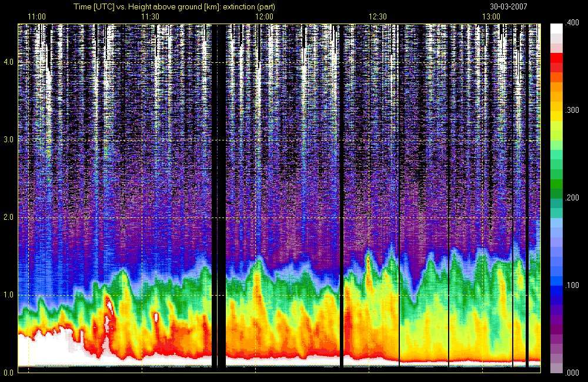Pick the green band near .200
Viewport: 588px width, 382px height.
point(556,189)
